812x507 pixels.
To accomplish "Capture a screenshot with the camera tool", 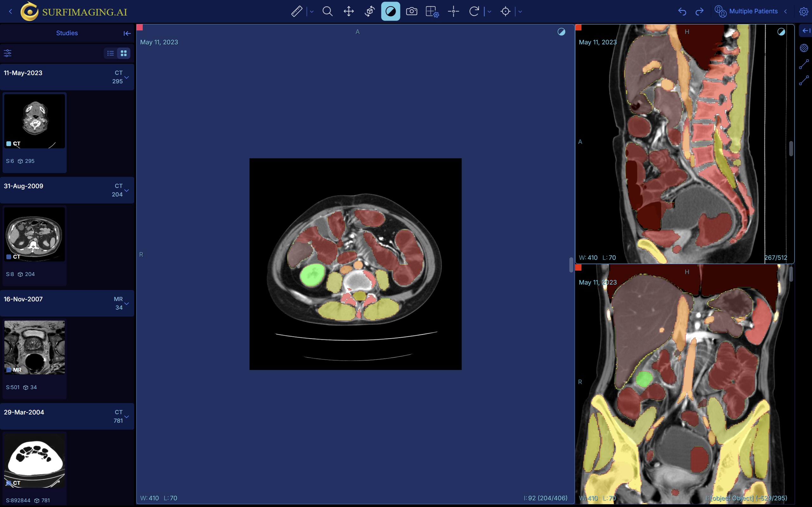I will (x=411, y=11).
